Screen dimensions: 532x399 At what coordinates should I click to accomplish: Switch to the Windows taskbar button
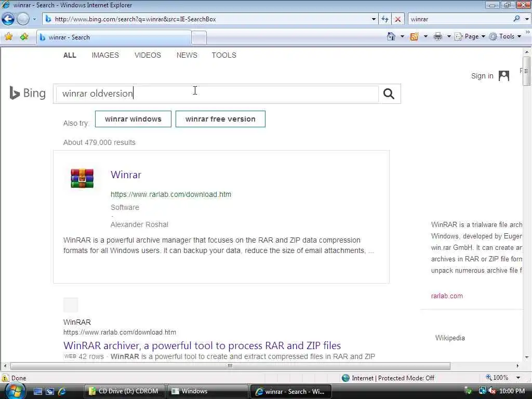207,391
